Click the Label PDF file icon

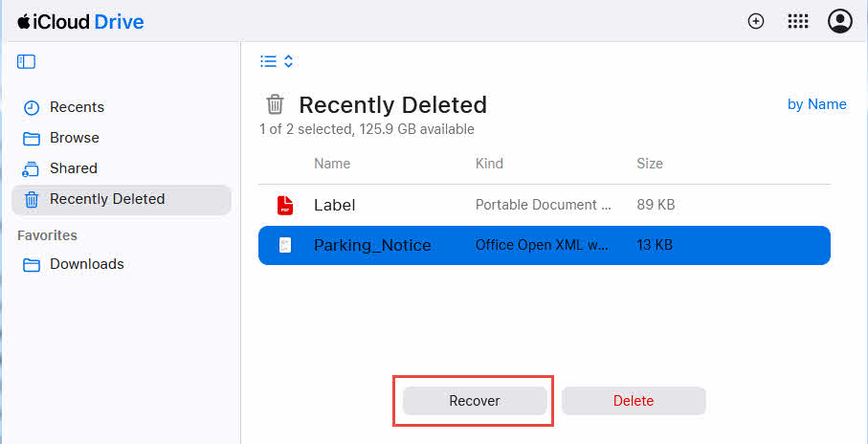(x=285, y=205)
